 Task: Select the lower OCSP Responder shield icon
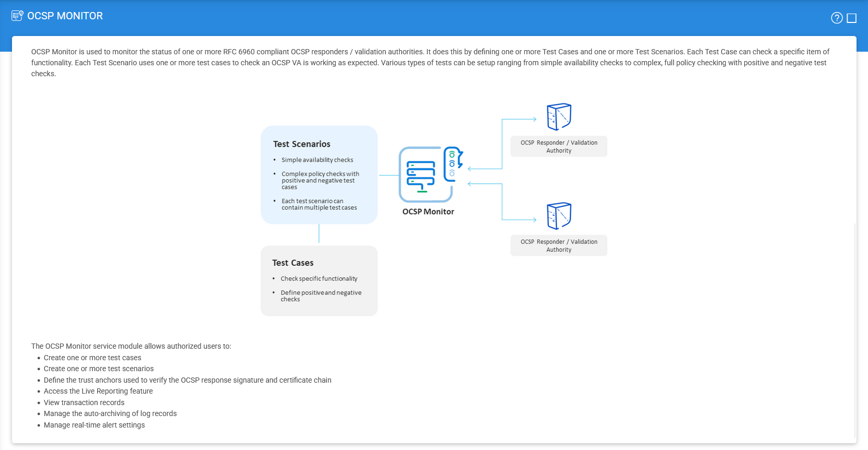pos(559,216)
